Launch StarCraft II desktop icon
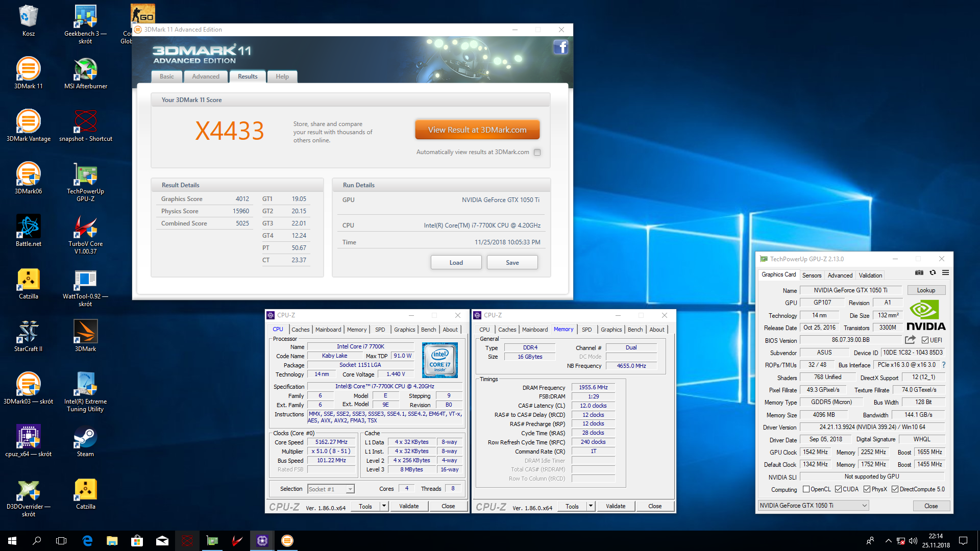The width and height of the screenshot is (980, 551). [x=29, y=336]
